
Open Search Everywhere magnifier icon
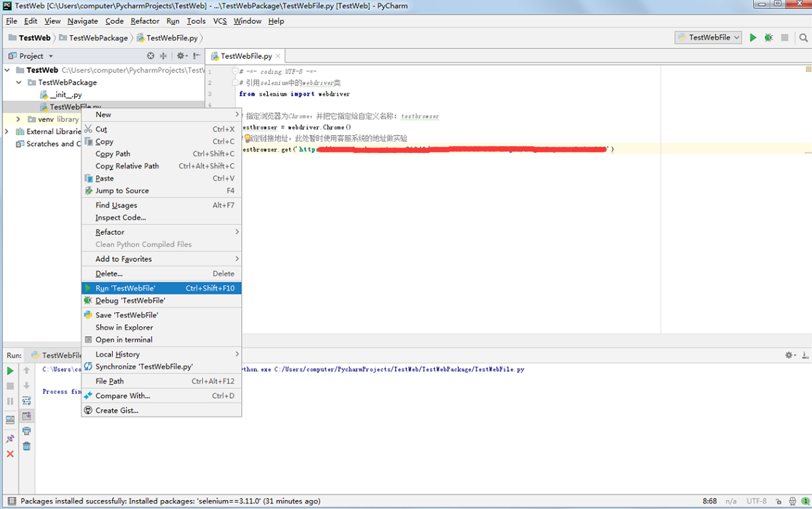click(x=803, y=37)
